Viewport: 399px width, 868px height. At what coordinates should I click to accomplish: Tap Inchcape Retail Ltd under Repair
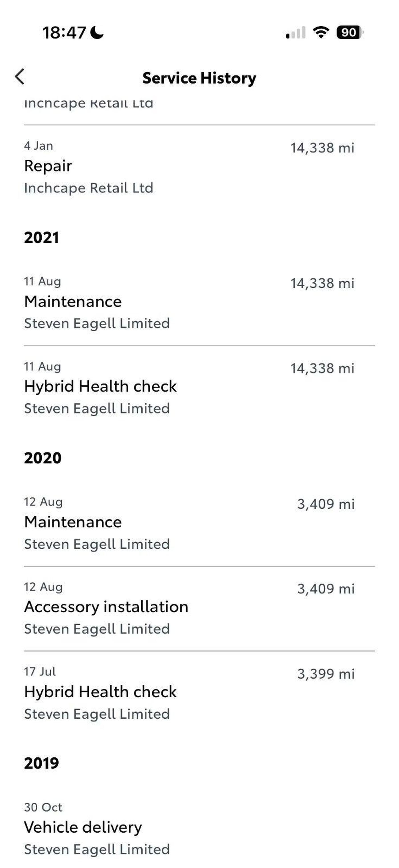tap(89, 188)
